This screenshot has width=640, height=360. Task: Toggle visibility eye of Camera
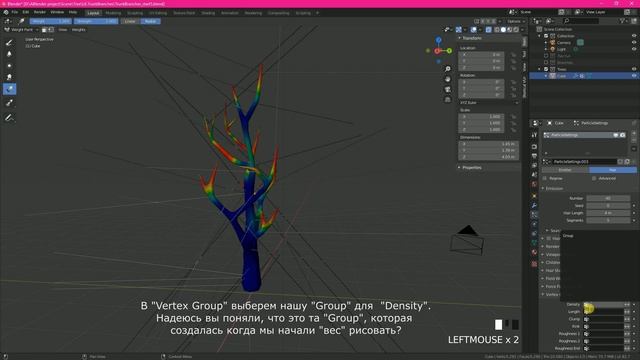click(x=634, y=42)
